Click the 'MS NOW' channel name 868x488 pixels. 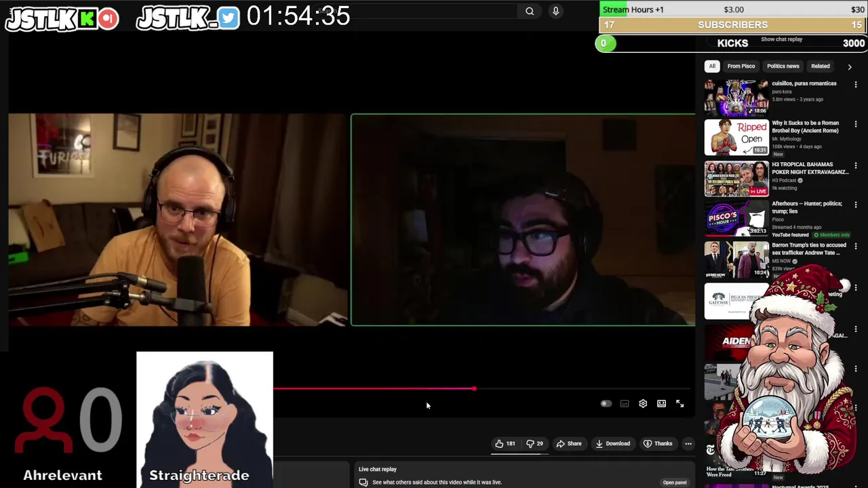point(782,260)
